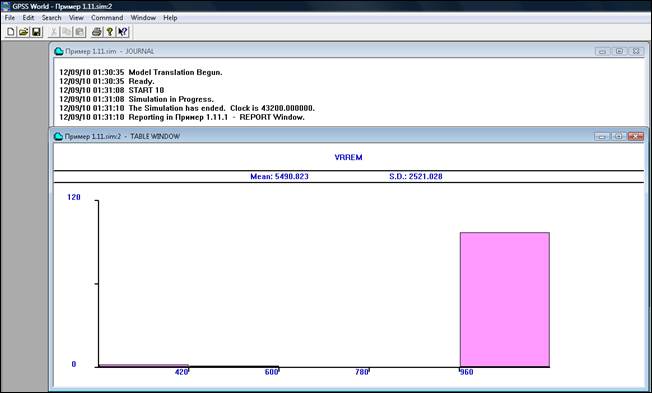Click the 'Ready.' journal line
652x393 pixels.
106,82
